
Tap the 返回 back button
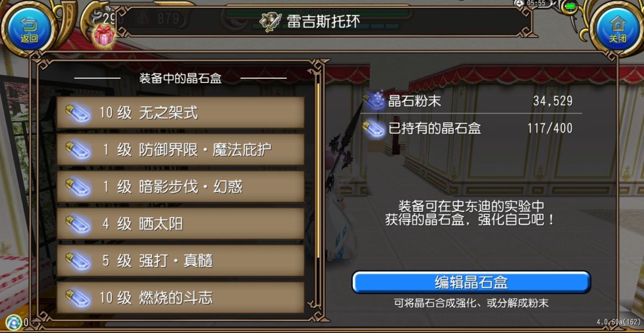29,29
